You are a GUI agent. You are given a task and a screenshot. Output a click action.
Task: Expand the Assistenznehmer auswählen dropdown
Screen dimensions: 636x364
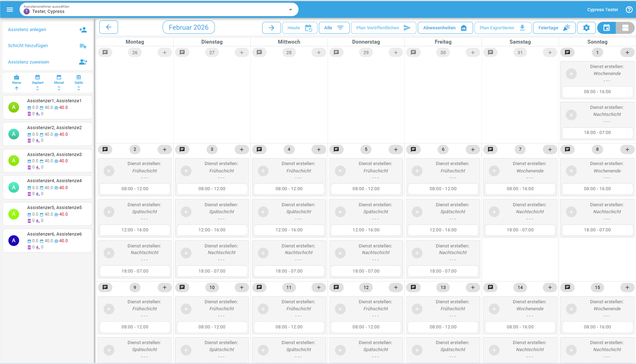pyautogui.click(x=290, y=10)
